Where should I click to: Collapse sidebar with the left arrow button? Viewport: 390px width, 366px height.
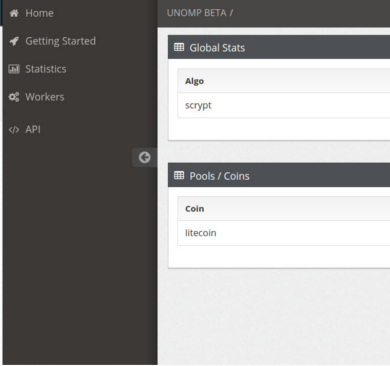144,157
